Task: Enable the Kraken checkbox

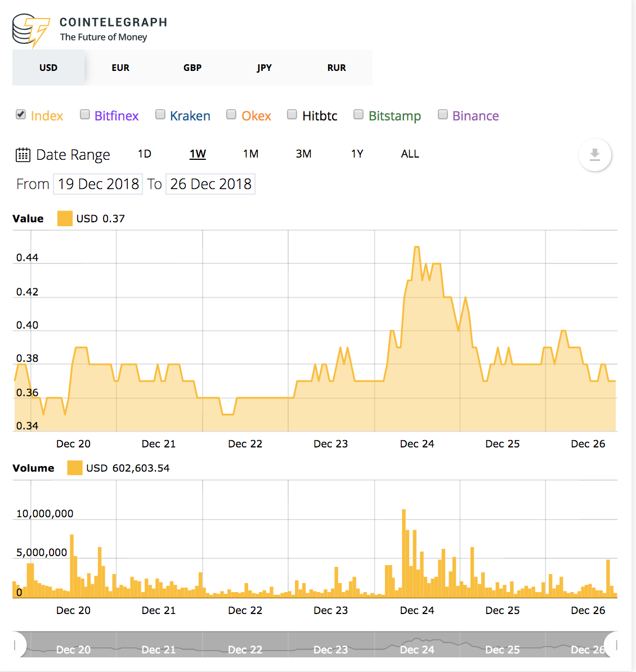Action: [x=160, y=114]
